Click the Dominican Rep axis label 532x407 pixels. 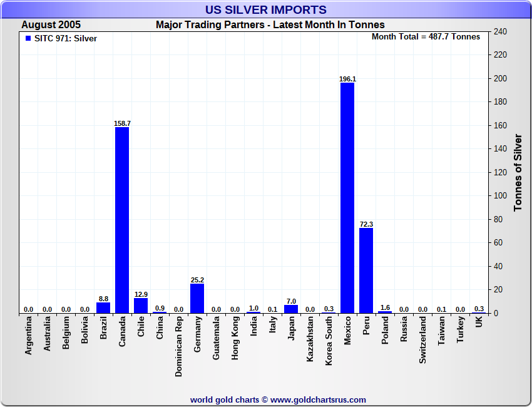point(179,347)
